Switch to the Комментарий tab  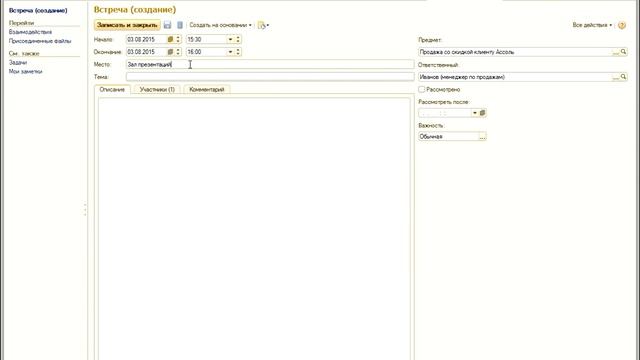(x=207, y=89)
